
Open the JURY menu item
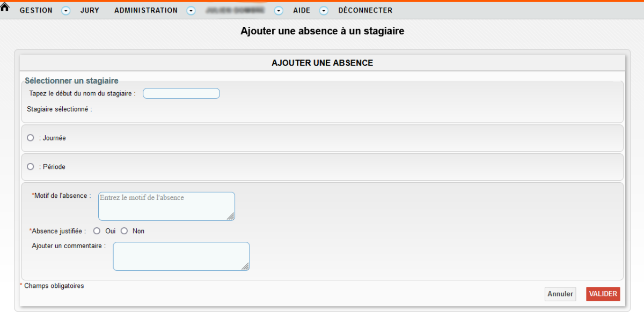90,11
